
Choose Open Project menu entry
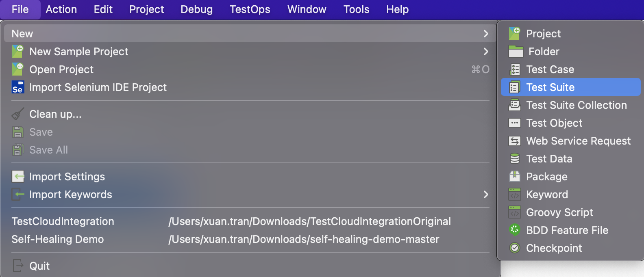pos(61,69)
